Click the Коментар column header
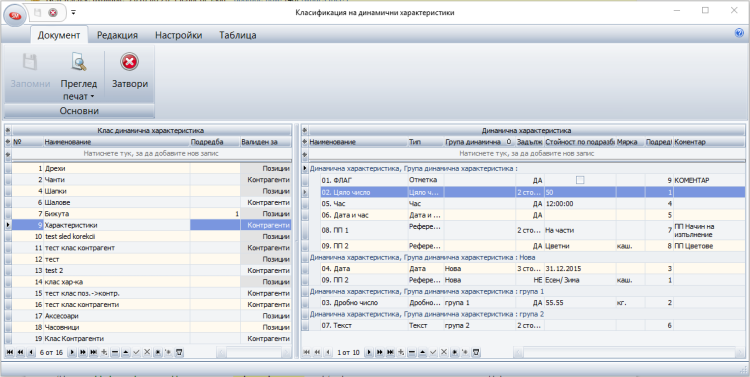The image size is (750, 377). [x=709, y=142]
